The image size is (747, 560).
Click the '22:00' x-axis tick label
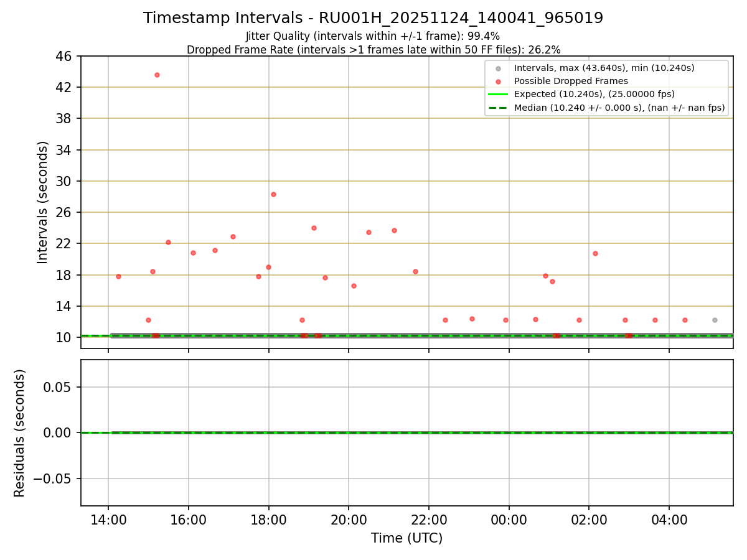point(429,519)
